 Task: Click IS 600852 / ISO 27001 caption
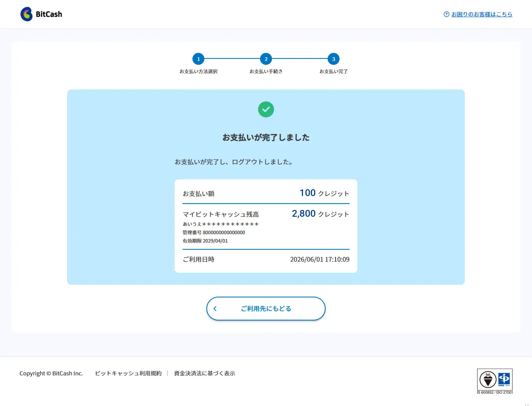pyautogui.click(x=495, y=392)
